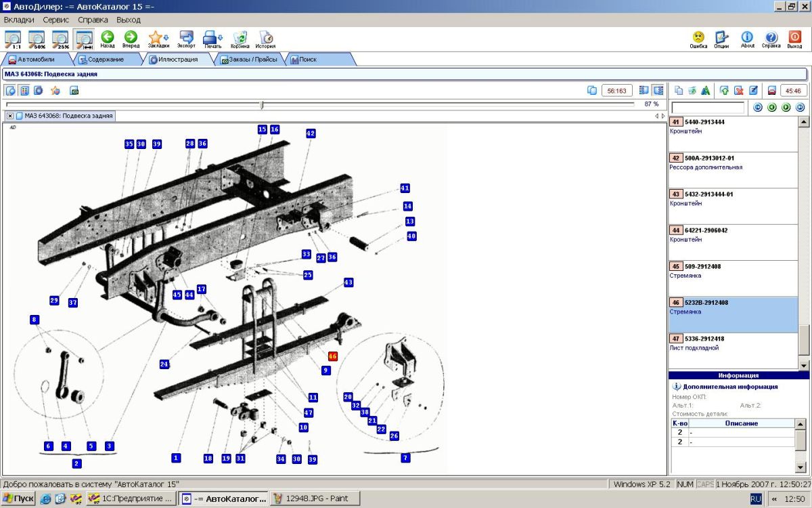Print using the Печать icon

pyautogui.click(x=213, y=39)
